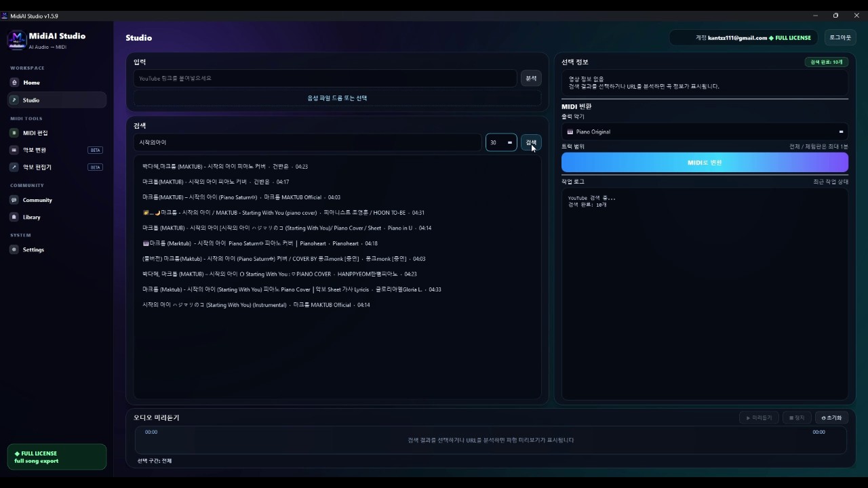Screen dimensions: 868x488
Task: Click the 미리듣기 preview play button
Action: click(x=759, y=418)
